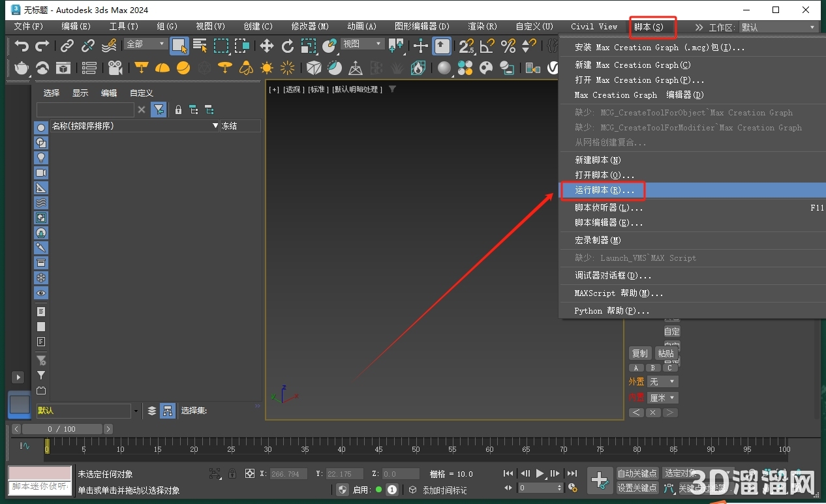The height and width of the screenshot is (504, 826).
Task: Click the 粘贴 button
Action: click(x=666, y=353)
